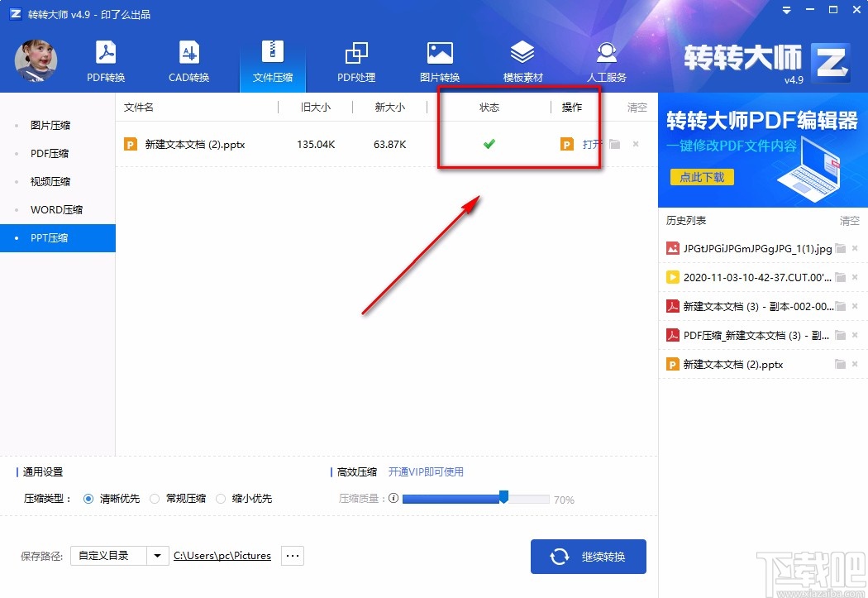Click the browse ... path button
Image resolution: width=868 pixels, height=598 pixels.
(x=292, y=556)
